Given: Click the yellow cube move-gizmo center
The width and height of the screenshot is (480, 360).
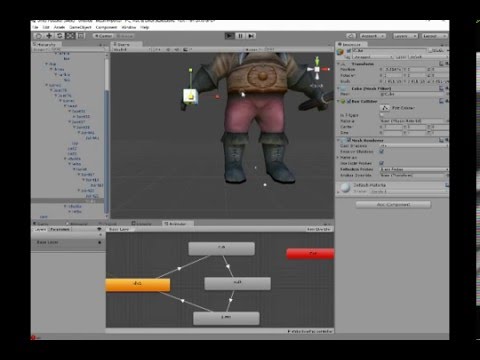Looking at the screenshot, I should [191, 97].
